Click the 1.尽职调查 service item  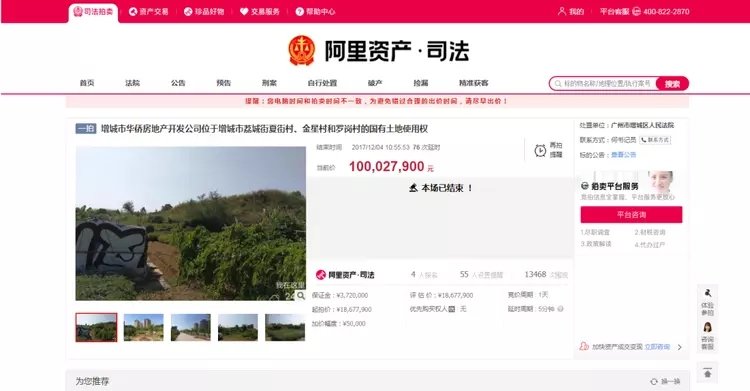pyautogui.click(x=595, y=232)
